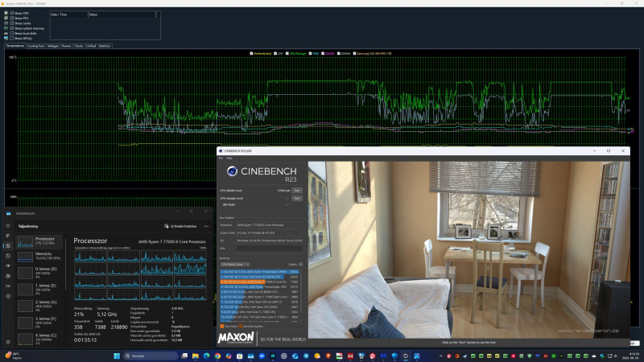Click Date / Time column header in AIDA64
Viewport: 644px width, 362px height.
pyautogui.click(x=68, y=14)
